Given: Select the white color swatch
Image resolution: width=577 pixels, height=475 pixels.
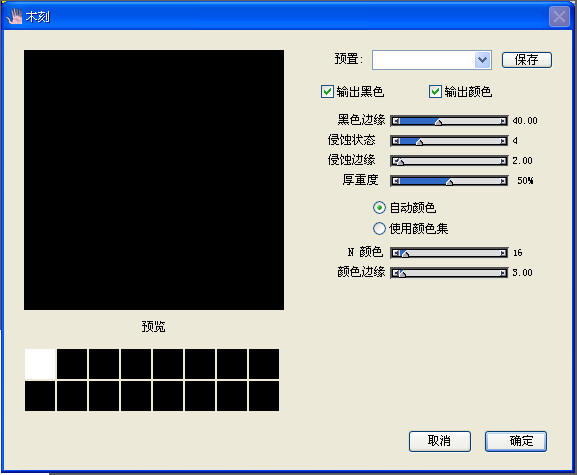Looking at the screenshot, I should pos(40,364).
